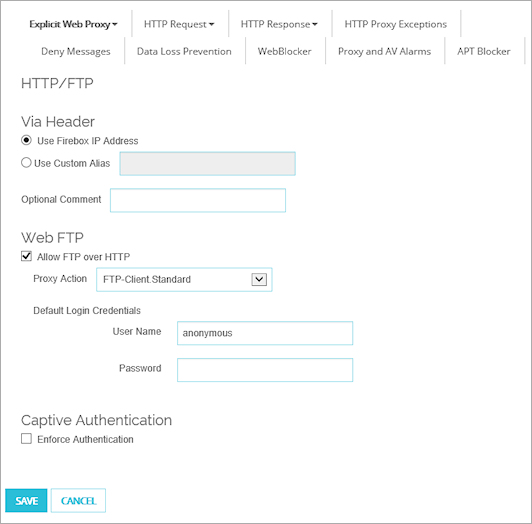Open the Proxy Action dropdown
This screenshot has width=532, height=524.
(184, 280)
